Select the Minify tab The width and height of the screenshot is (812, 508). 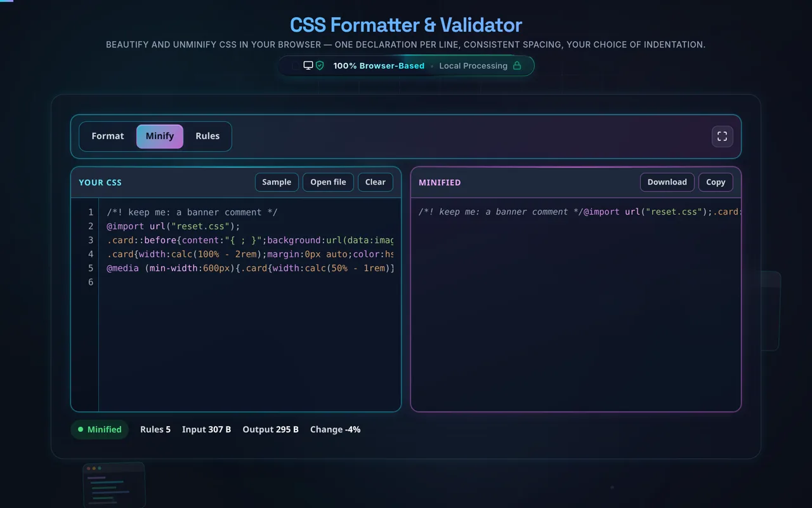click(x=160, y=137)
